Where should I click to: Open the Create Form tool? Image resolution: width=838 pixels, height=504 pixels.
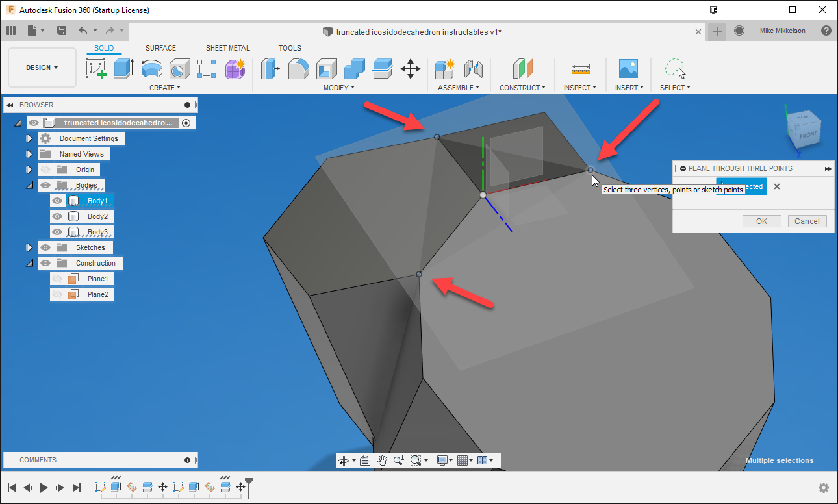pos(235,68)
